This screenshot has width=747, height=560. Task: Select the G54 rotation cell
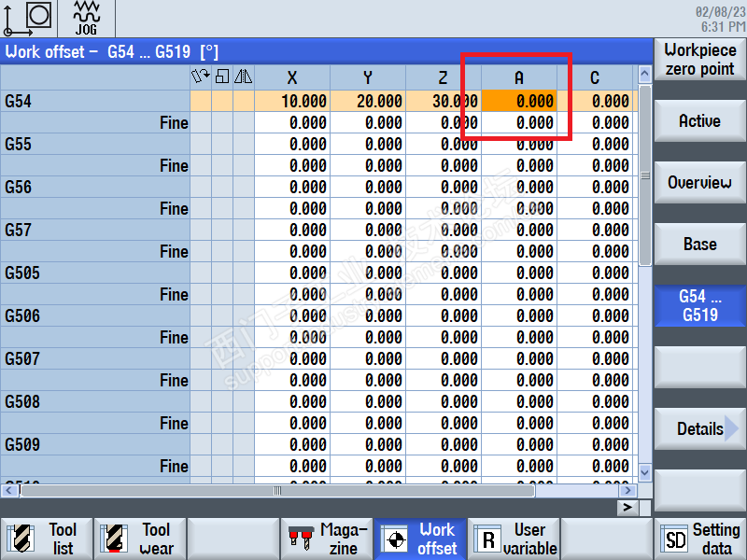(x=201, y=101)
